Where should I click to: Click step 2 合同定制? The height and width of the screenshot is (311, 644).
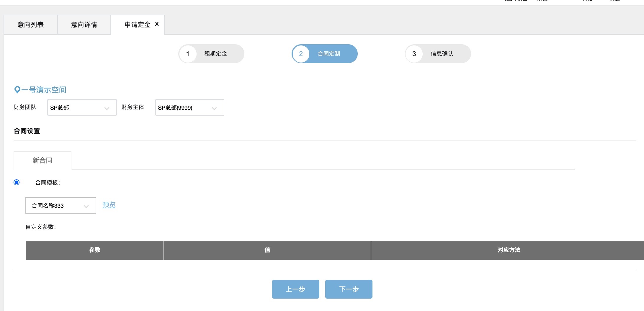tap(325, 54)
